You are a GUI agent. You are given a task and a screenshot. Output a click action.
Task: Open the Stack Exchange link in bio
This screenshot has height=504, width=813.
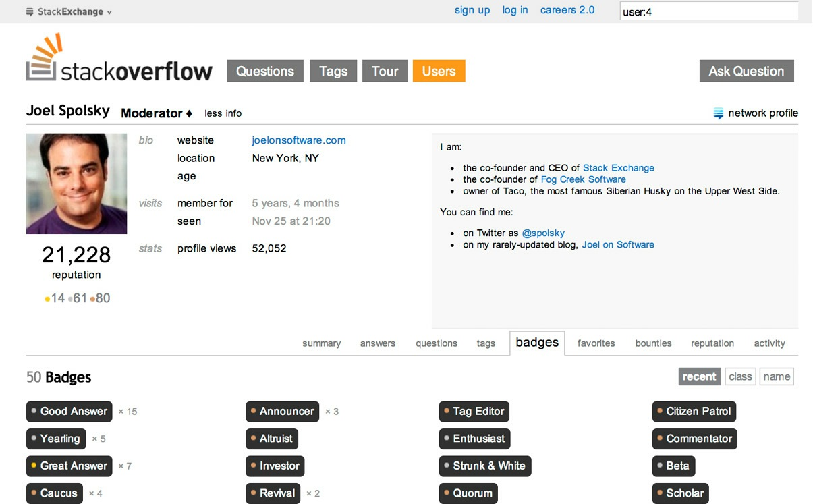tap(619, 168)
